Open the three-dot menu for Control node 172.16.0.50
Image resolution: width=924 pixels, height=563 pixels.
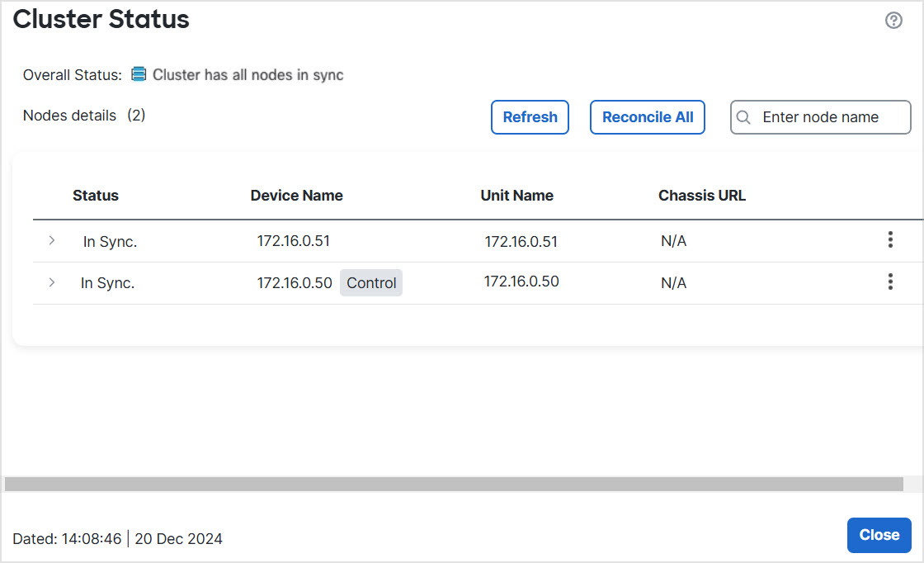click(x=890, y=282)
